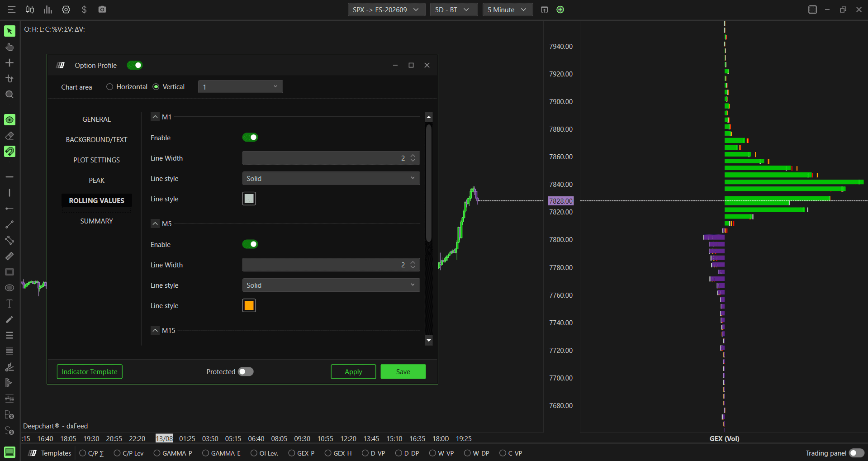
Task: Select the pencil freehand tool
Action: tap(9, 319)
